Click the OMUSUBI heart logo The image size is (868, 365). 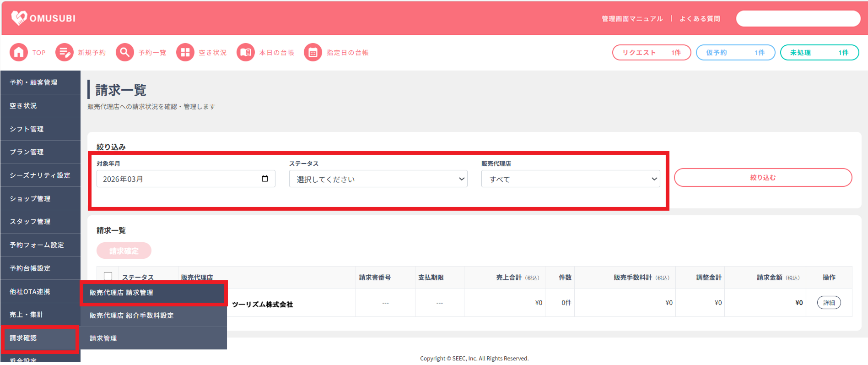coord(19,18)
